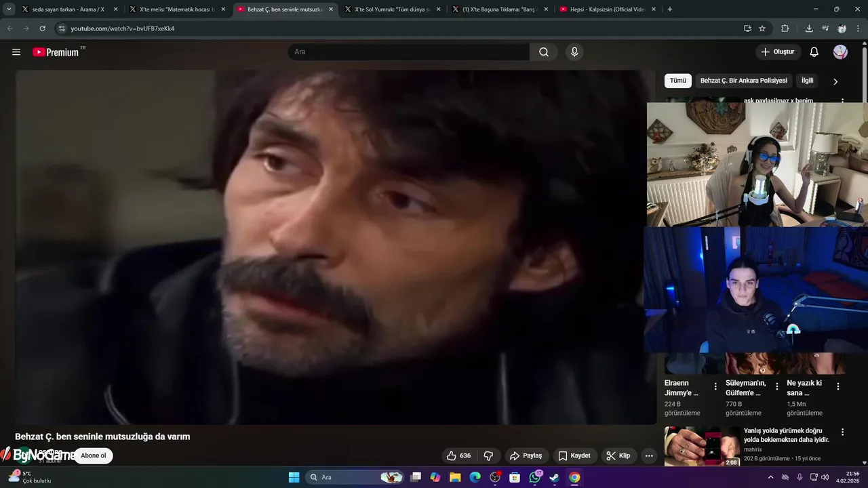Select the İlgili filter chip
This screenshot has height=488, width=868.
coord(808,81)
